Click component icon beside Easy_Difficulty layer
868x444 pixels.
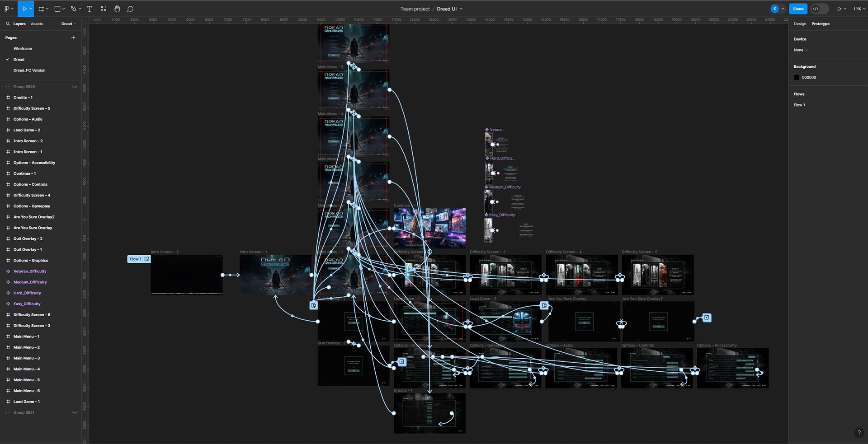tap(8, 304)
